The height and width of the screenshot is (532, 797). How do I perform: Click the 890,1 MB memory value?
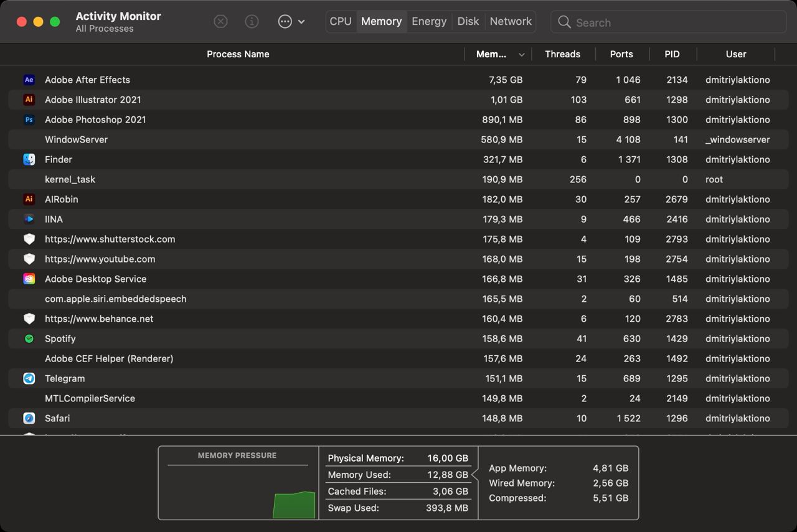pos(502,119)
